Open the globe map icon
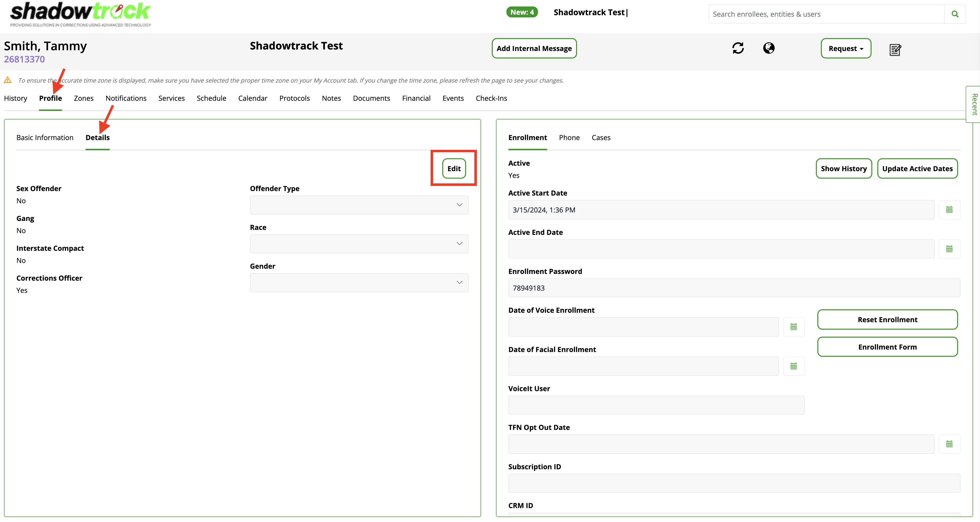This screenshot has width=980, height=522. 769,48
